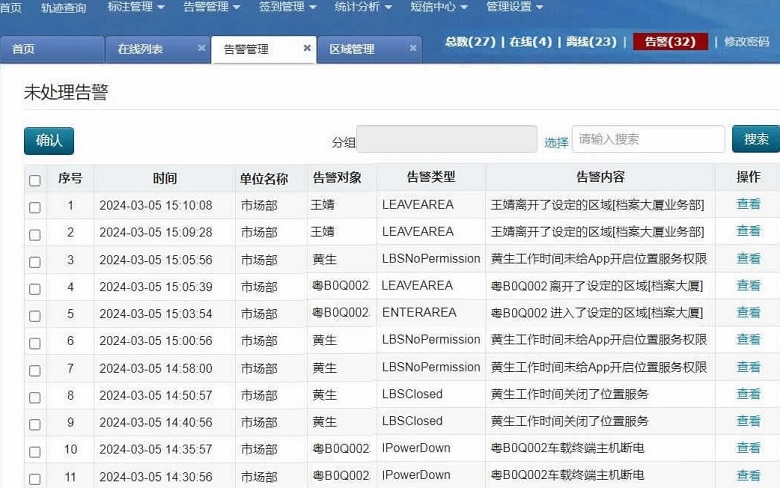Click 查看 for row 9 alarm

[748, 421]
